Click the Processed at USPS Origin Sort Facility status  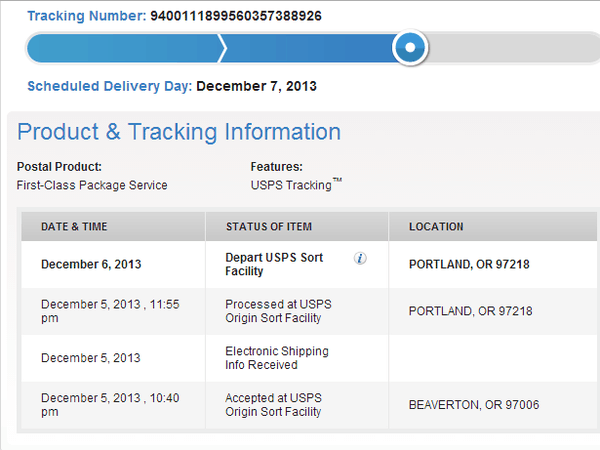(278, 311)
